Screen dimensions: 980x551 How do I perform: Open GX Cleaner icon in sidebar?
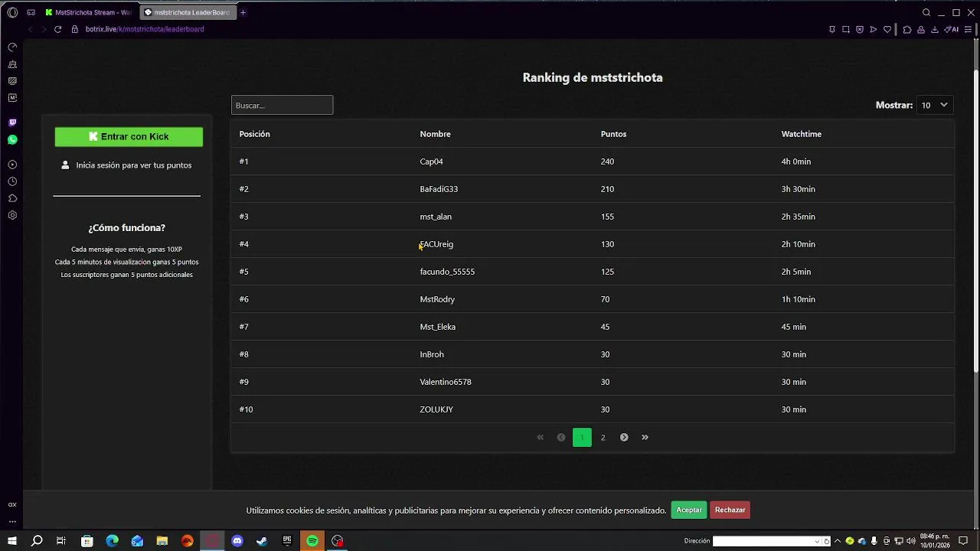pos(12,64)
